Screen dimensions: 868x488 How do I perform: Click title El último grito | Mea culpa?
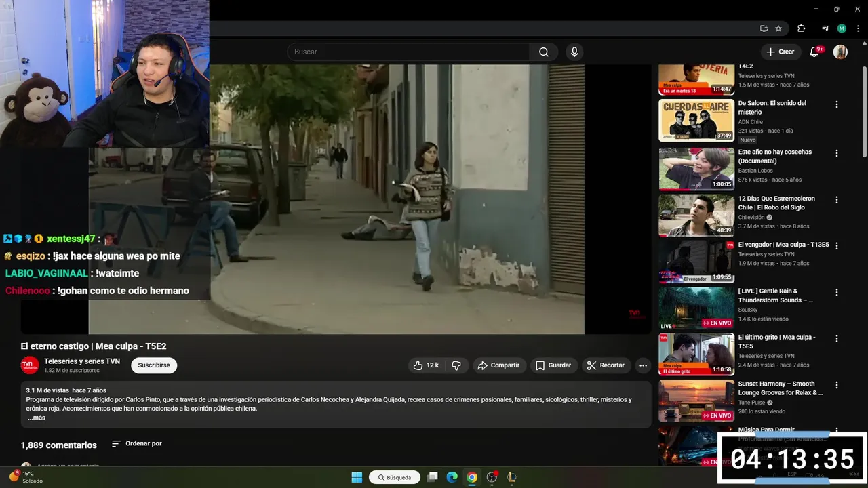pyautogui.click(x=776, y=342)
